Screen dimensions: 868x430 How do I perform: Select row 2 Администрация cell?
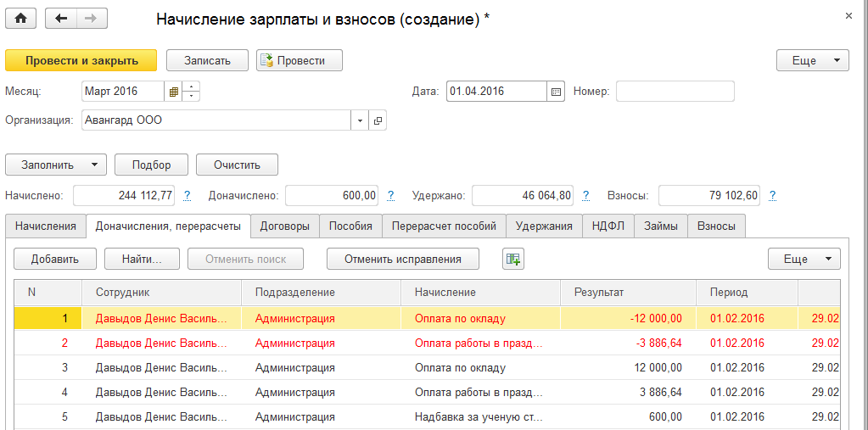[x=321, y=343]
